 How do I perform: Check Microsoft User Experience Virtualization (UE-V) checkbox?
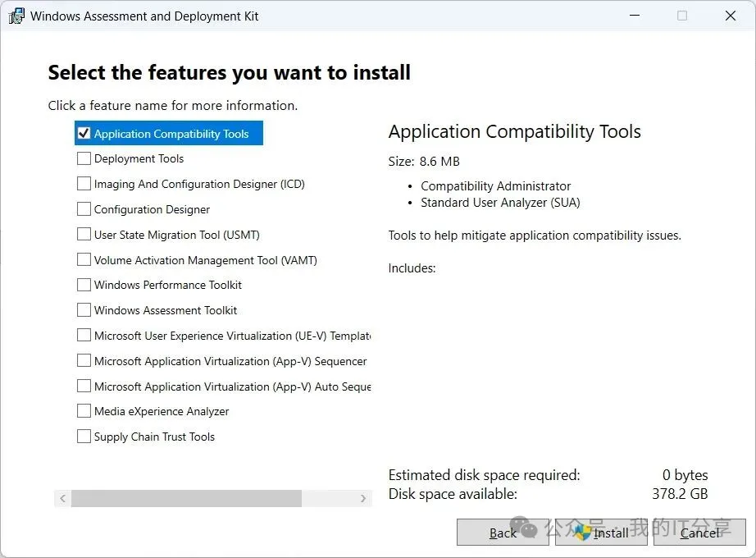84,336
